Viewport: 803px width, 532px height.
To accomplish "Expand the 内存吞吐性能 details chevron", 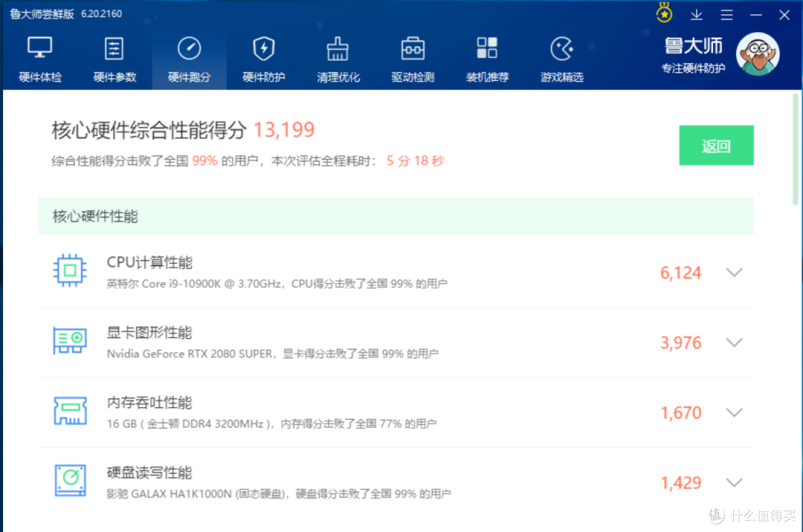I will point(735,412).
